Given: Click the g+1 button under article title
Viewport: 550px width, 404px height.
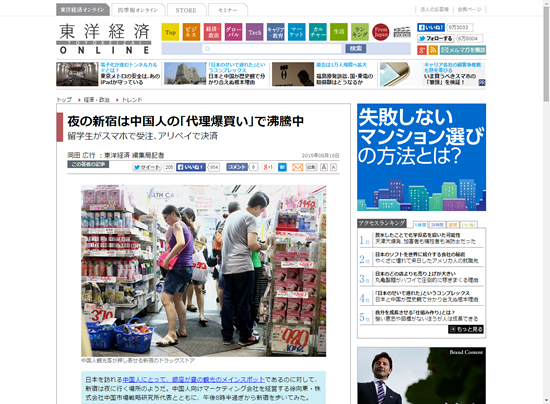Looking at the screenshot, I should coord(268,167).
